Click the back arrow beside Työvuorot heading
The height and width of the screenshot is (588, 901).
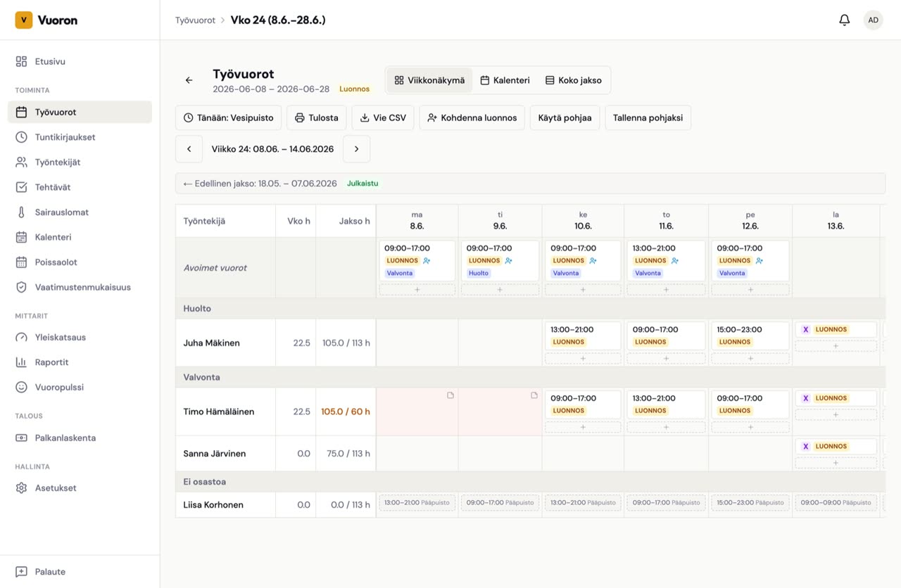189,80
